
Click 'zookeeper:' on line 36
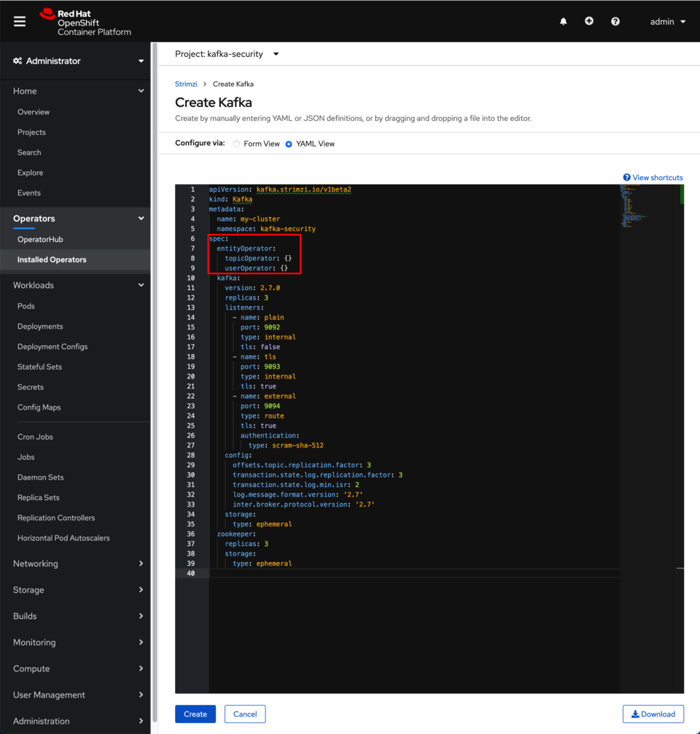point(236,534)
